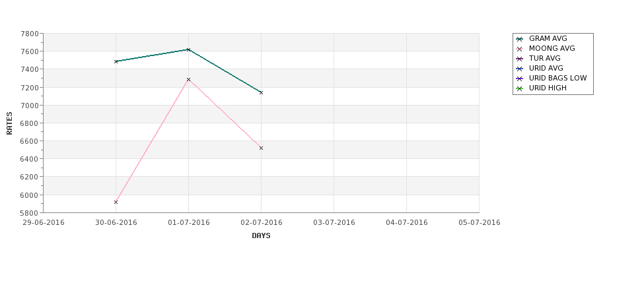Click the 03-07-2016 date axis label
This screenshot has width=644, height=283.
click(334, 223)
